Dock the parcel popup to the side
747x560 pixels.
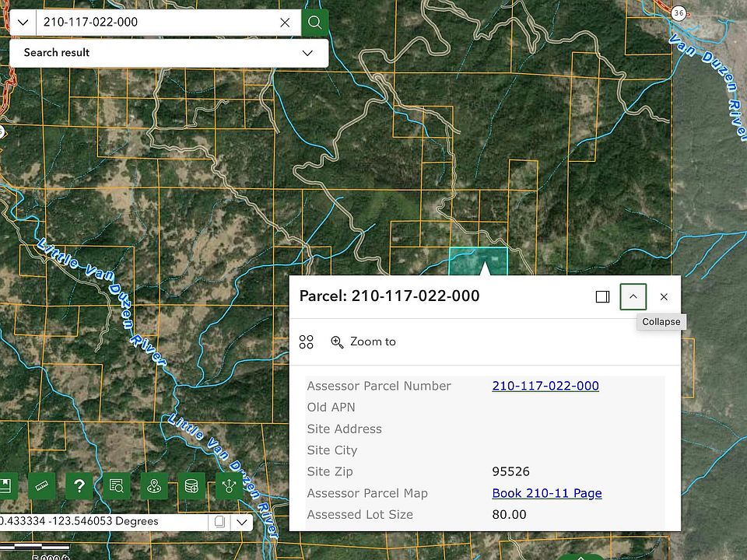602,296
